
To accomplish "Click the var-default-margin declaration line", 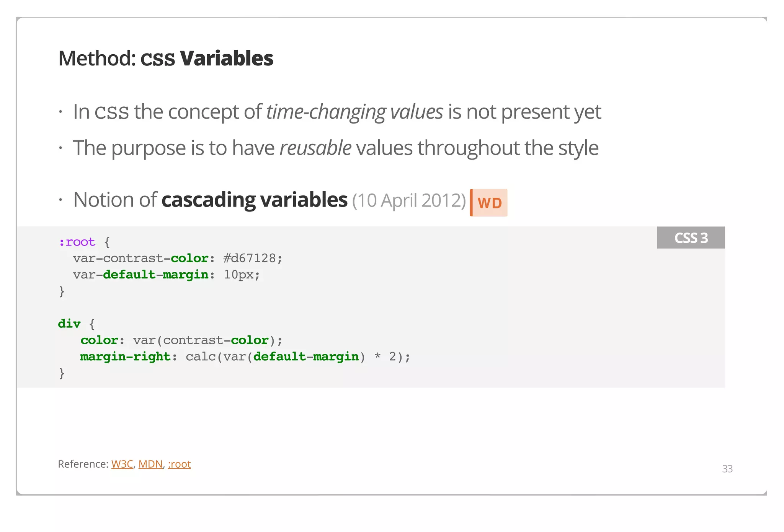I will pyautogui.click(x=166, y=275).
